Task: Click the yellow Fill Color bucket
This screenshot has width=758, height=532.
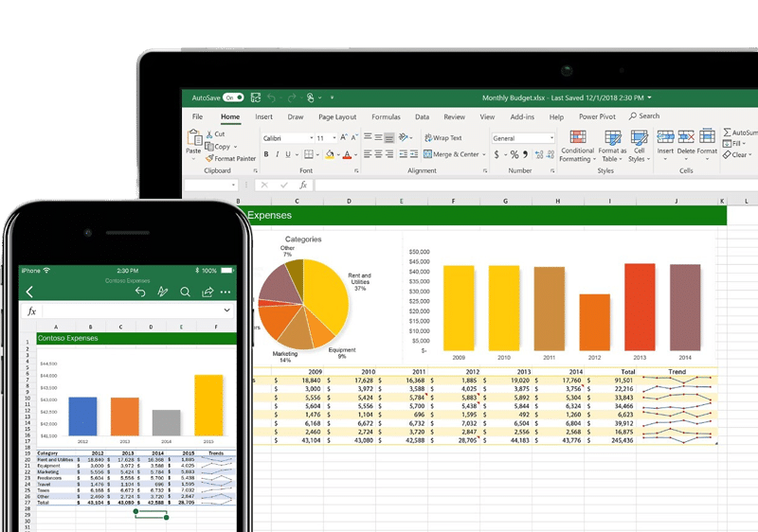Action: (x=330, y=154)
